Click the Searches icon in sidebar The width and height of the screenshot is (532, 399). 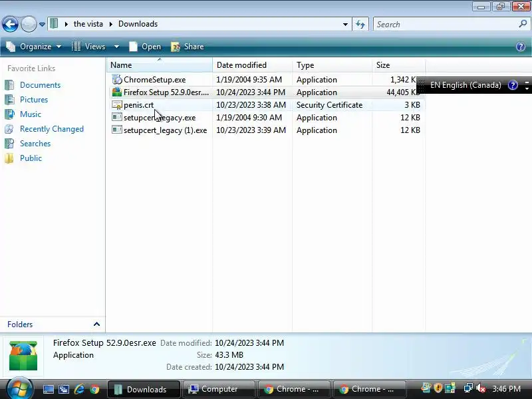pyautogui.click(x=9, y=144)
